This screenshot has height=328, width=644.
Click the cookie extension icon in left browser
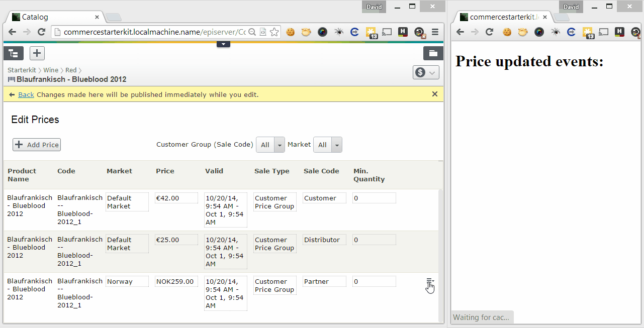pyautogui.click(x=291, y=32)
